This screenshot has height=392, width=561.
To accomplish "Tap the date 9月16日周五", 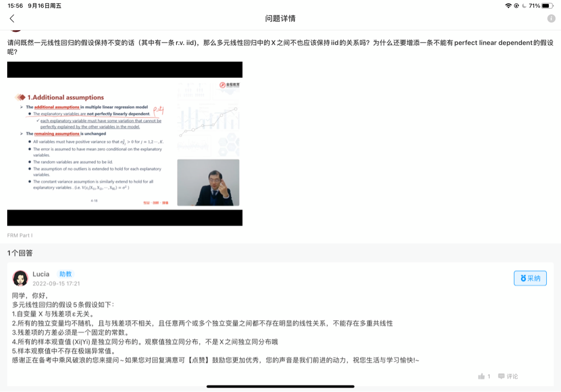I will (x=44, y=5).
